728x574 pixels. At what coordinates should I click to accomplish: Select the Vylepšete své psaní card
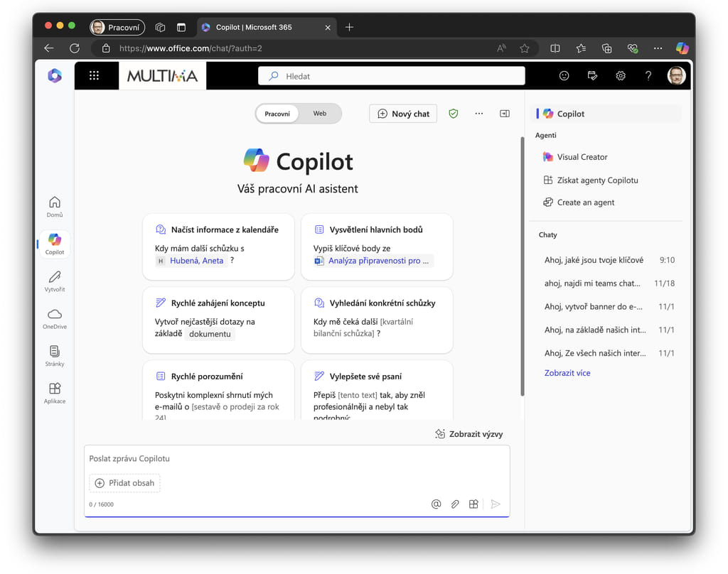click(377, 391)
